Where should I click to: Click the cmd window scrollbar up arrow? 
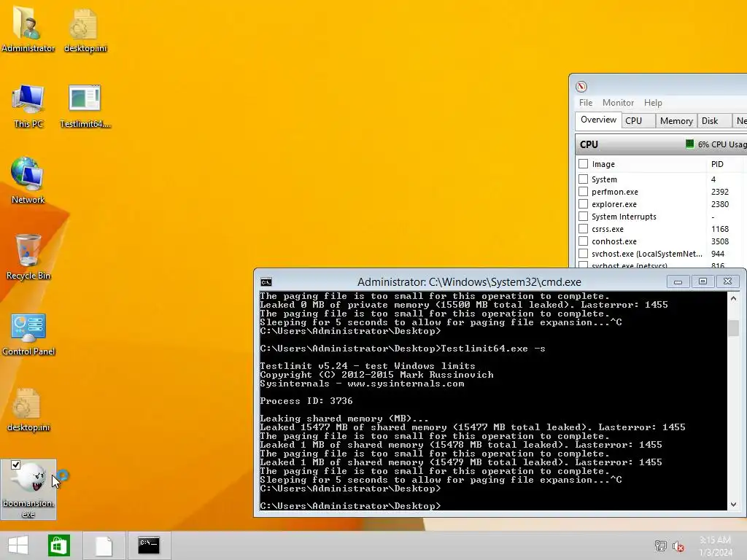733,298
